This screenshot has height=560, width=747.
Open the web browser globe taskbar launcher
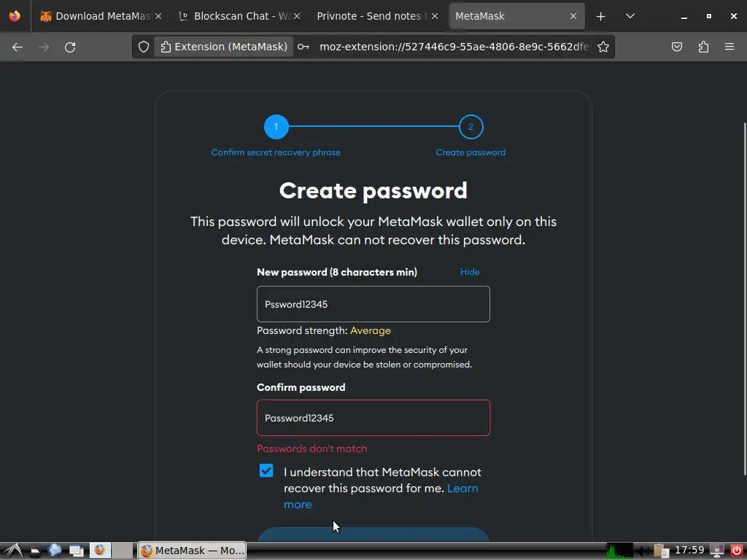(x=54, y=551)
